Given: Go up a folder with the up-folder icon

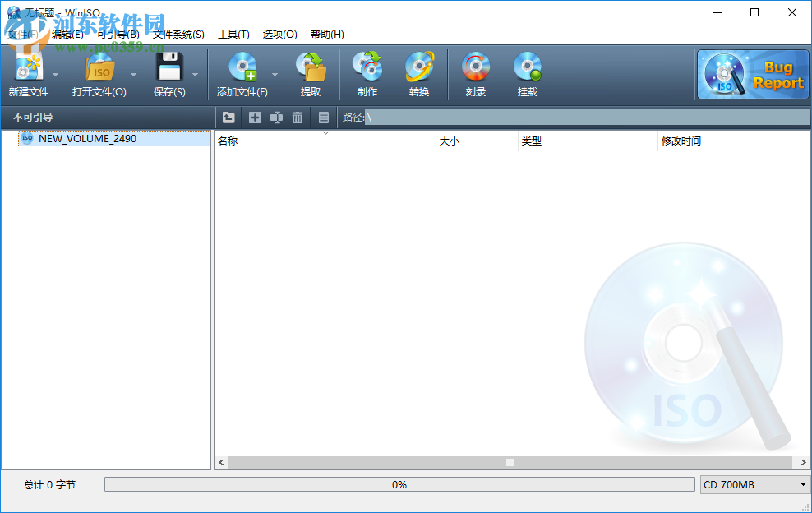Looking at the screenshot, I should click(x=228, y=118).
